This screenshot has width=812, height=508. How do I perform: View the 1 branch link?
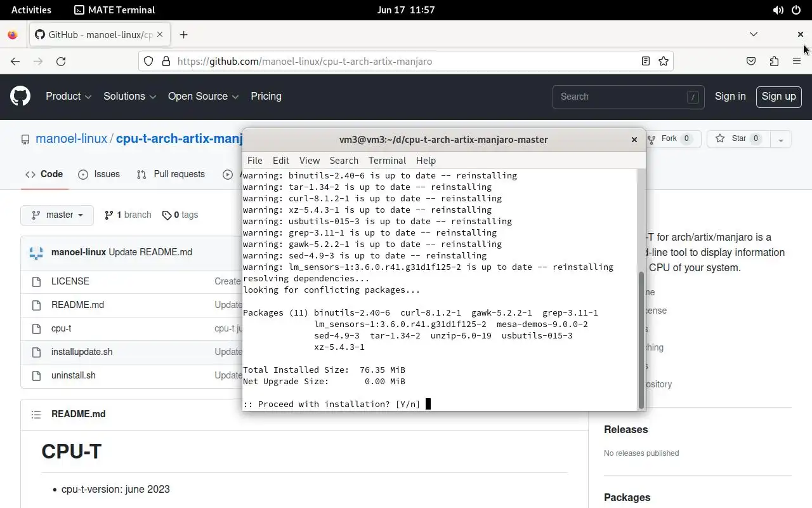128,215
